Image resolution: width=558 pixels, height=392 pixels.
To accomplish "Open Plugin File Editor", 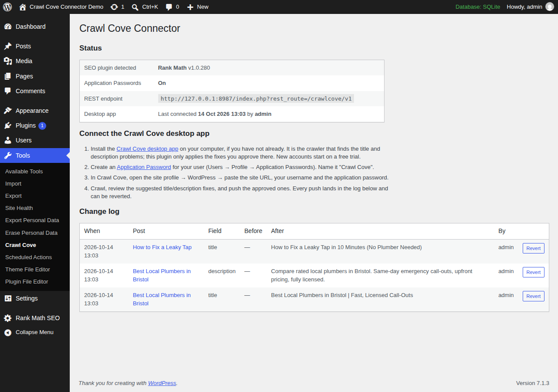I will (x=27, y=282).
